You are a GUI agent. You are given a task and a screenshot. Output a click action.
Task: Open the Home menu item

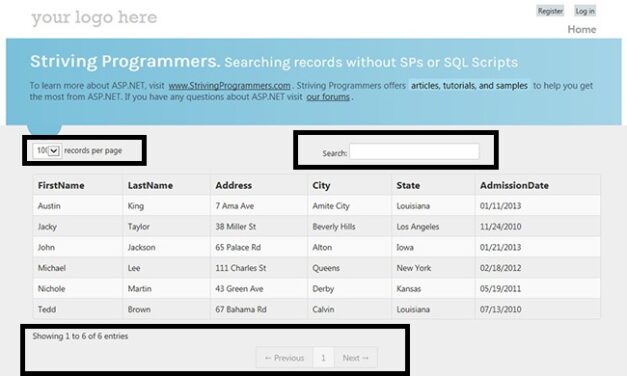coord(582,30)
